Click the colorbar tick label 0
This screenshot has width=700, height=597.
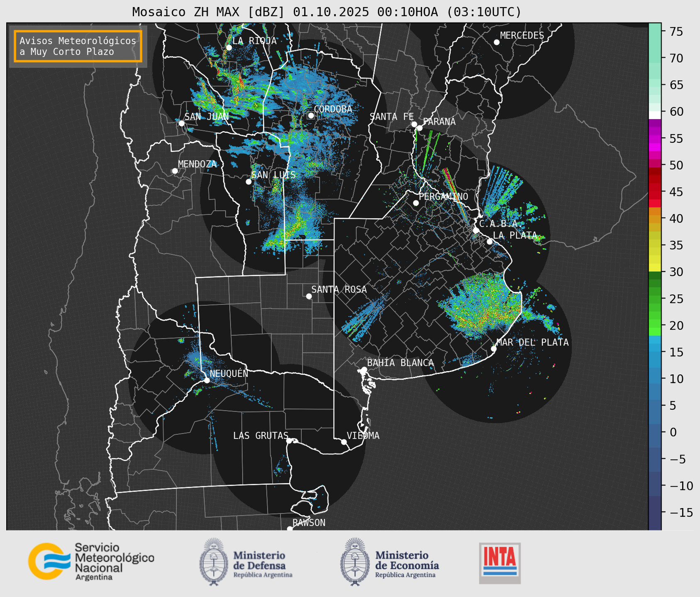(x=673, y=432)
